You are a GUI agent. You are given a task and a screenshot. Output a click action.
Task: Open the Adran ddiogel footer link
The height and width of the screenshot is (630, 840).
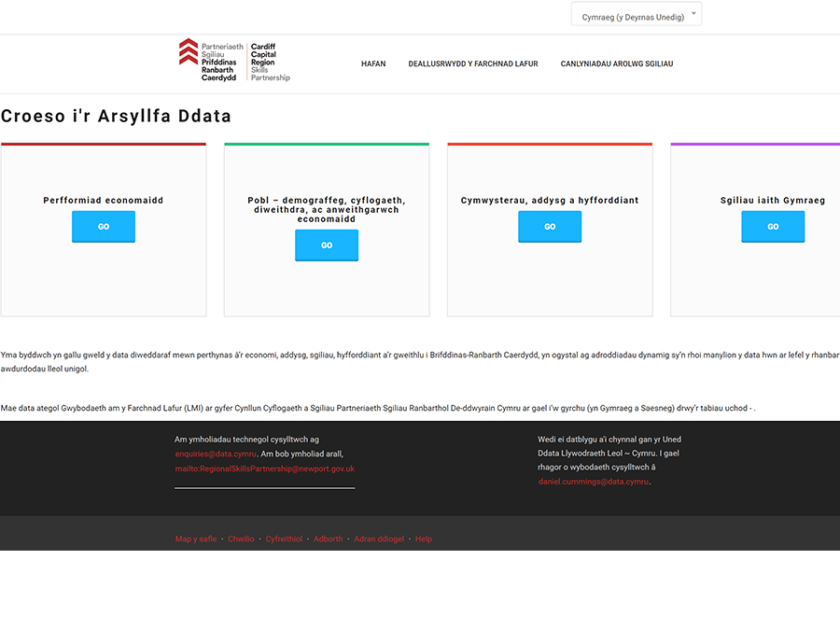(379, 539)
